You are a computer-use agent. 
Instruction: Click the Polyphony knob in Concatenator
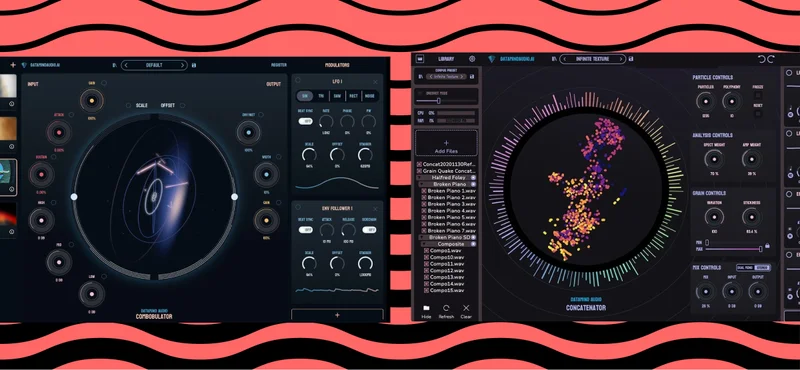(x=732, y=102)
